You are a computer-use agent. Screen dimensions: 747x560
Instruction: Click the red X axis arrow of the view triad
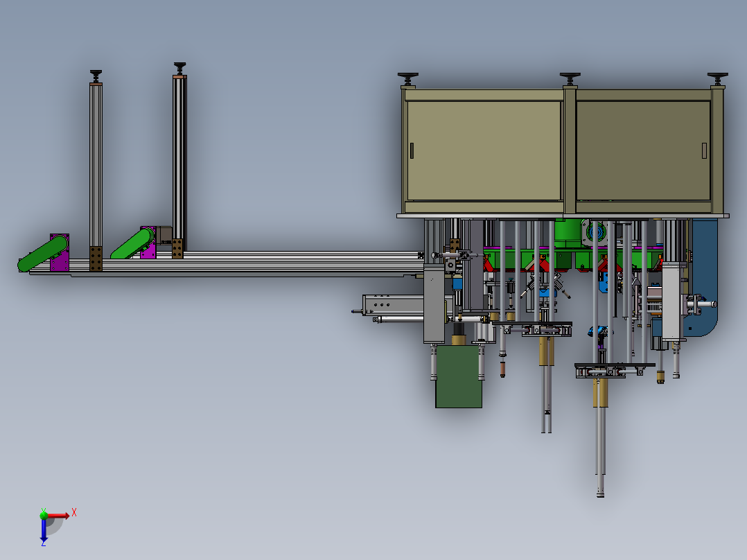[58, 515]
